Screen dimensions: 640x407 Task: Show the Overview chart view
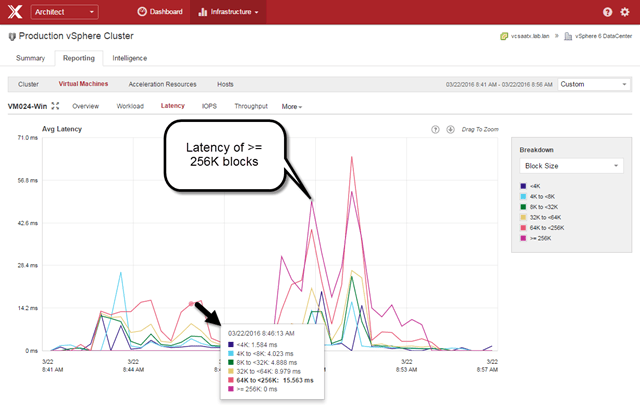85,106
